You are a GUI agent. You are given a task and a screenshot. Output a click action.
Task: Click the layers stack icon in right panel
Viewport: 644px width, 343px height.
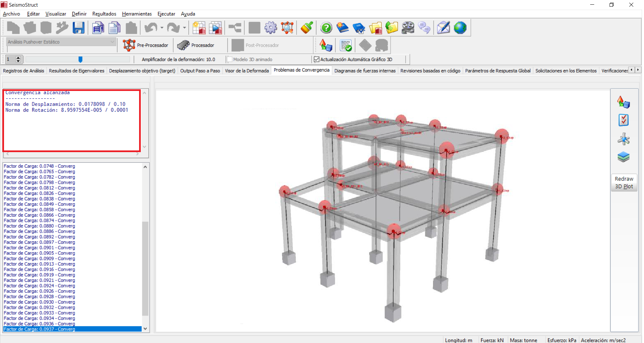click(623, 157)
